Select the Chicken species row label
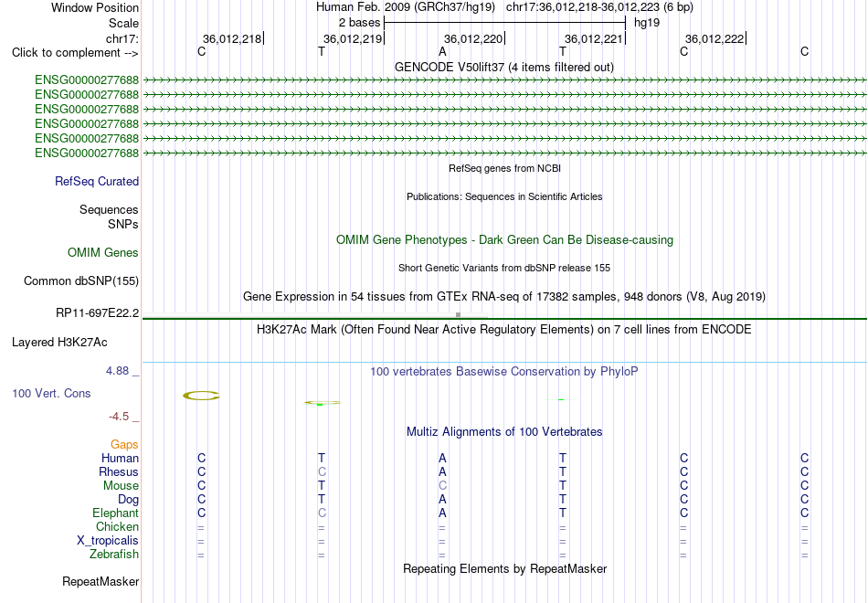 tap(117, 526)
